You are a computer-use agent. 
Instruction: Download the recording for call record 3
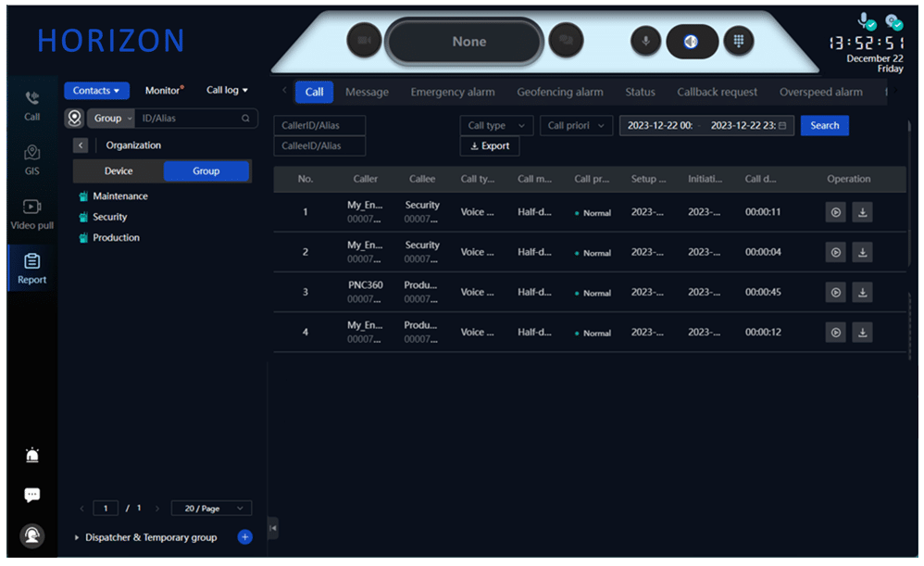tap(862, 293)
